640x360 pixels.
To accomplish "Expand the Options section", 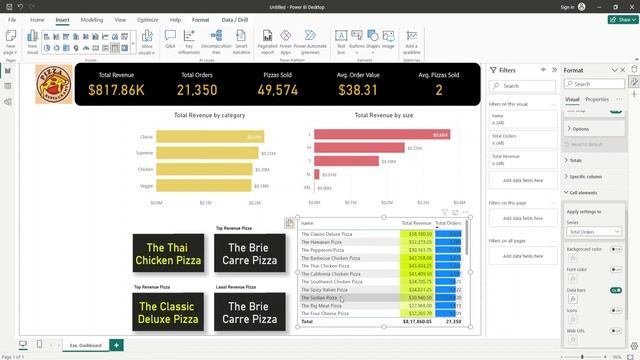I will coord(594,129).
